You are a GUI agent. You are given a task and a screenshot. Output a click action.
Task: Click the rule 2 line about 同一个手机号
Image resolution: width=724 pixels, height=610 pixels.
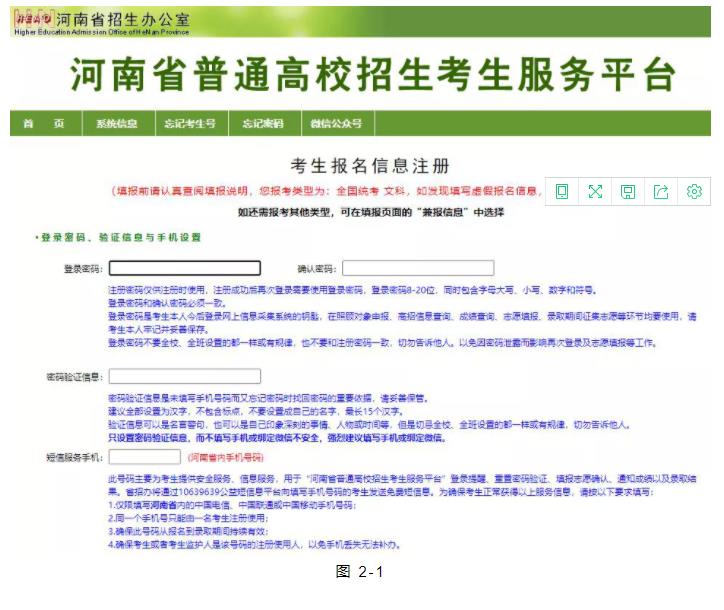pos(188,518)
